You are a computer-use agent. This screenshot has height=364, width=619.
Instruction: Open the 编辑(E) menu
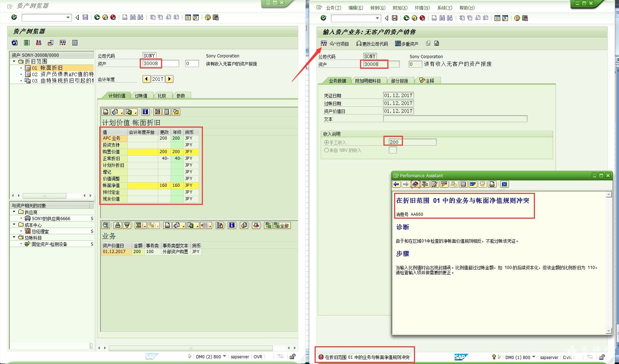(x=355, y=8)
